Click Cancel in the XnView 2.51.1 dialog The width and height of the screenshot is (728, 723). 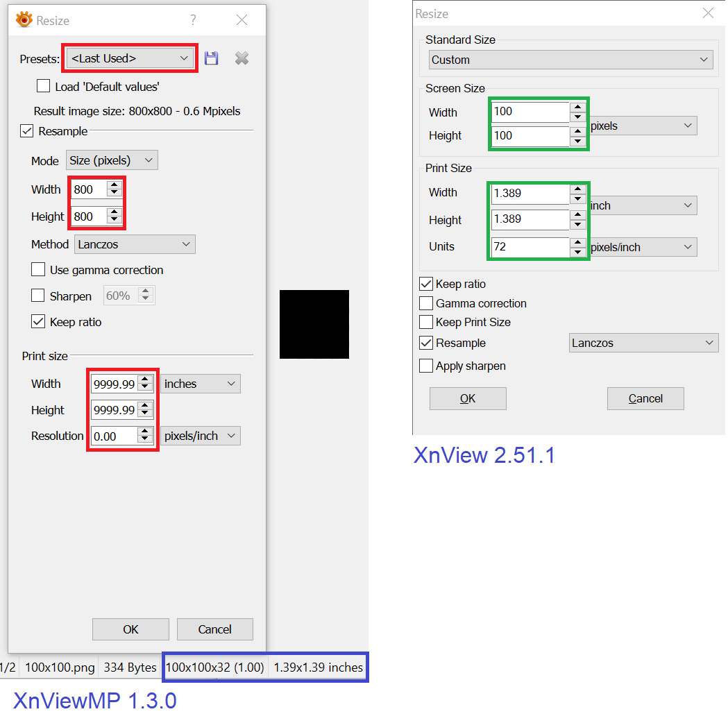click(x=645, y=399)
